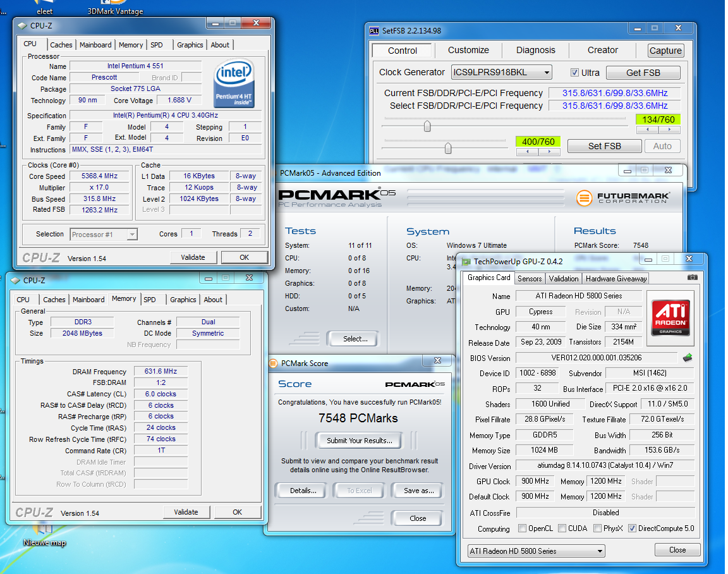Open Graphics tab in the CPU-Z Memory window

pos(183,300)
